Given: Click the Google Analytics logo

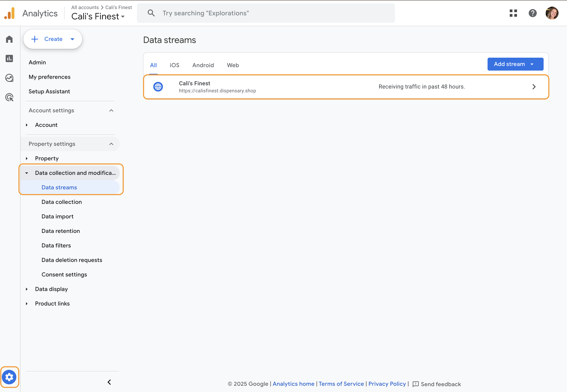Looking at the screenshot, I should pyautogui.click(x=9, y=13).
